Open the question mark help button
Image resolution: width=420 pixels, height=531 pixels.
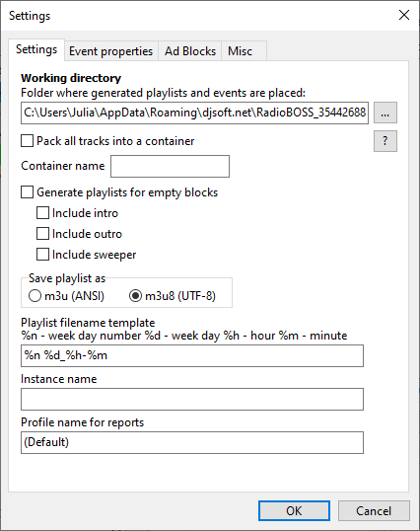point(385,141)
